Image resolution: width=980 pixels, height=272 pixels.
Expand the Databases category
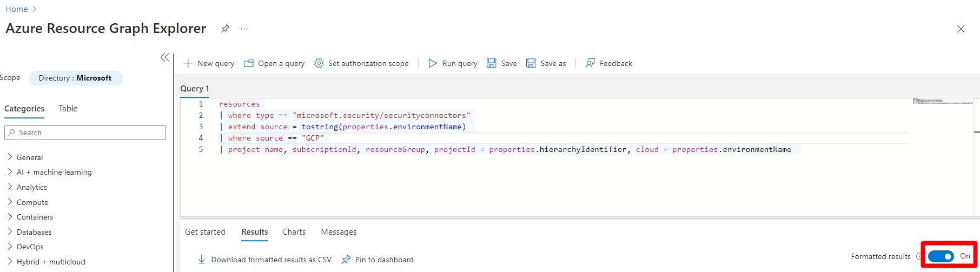point(10,232)
